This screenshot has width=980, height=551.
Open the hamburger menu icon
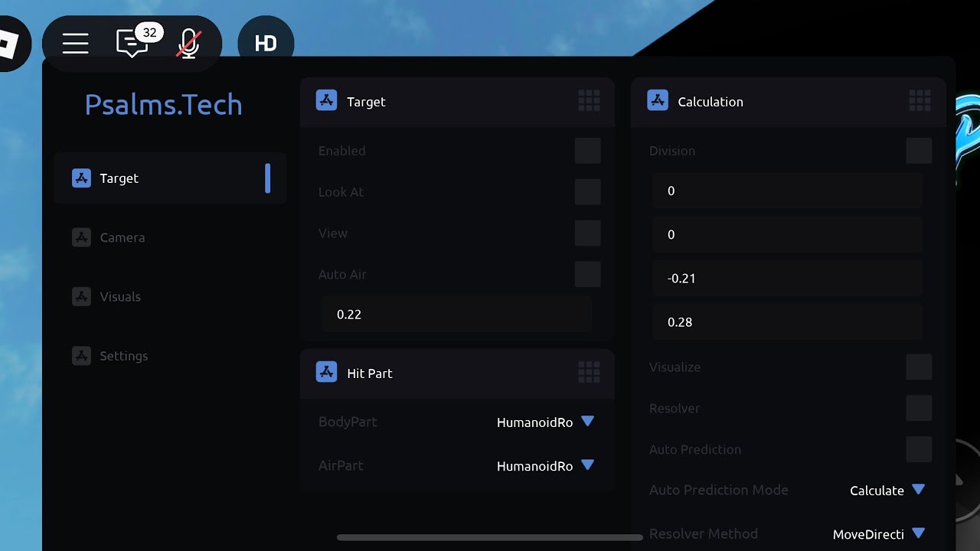point(75,44)
